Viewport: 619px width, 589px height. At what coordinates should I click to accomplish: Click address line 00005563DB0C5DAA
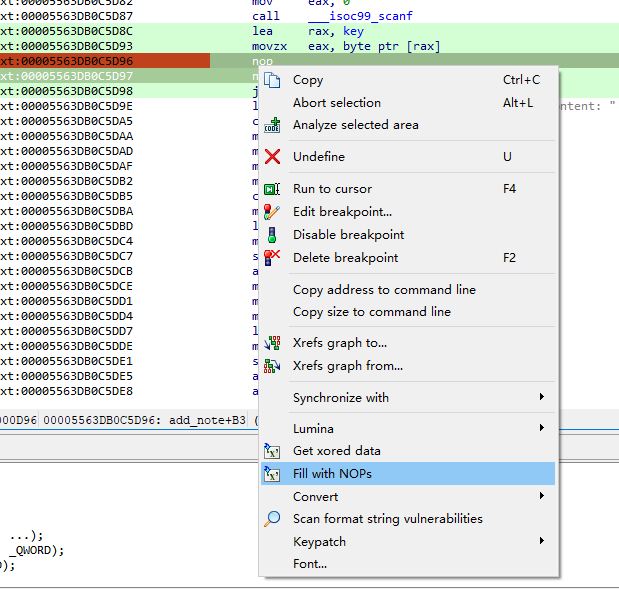[x=66, y=136]
